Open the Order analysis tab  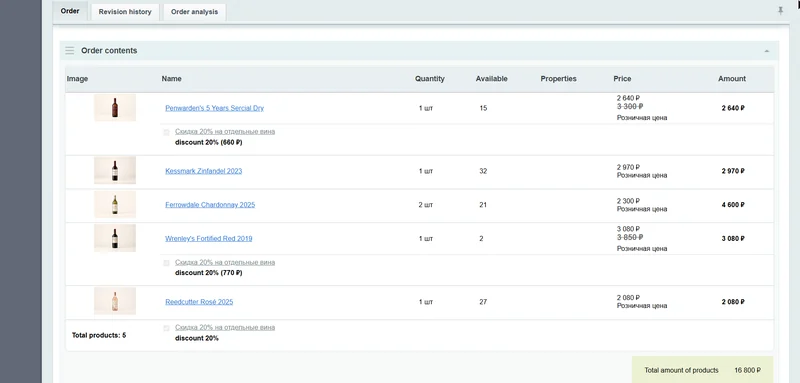coord(194,12)
